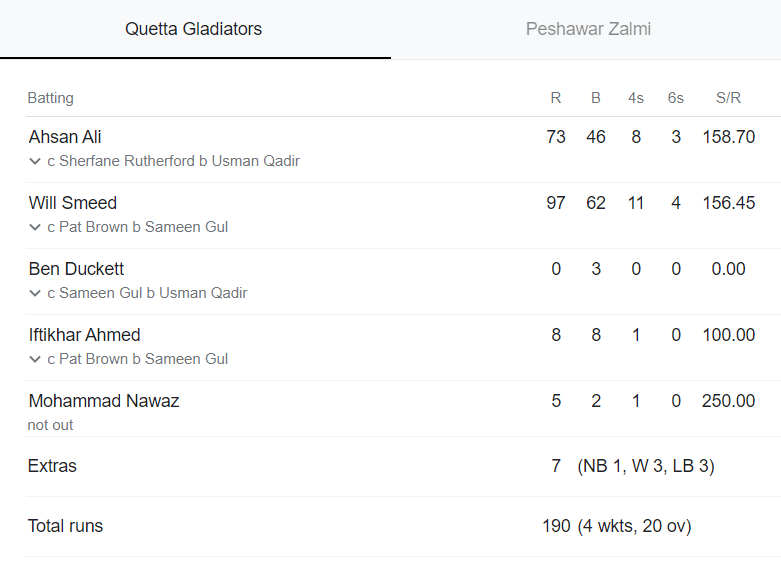Open Ben Duckett player name
Image resolution: width=781 pixels, height=565 pixels.
(76, 269)
